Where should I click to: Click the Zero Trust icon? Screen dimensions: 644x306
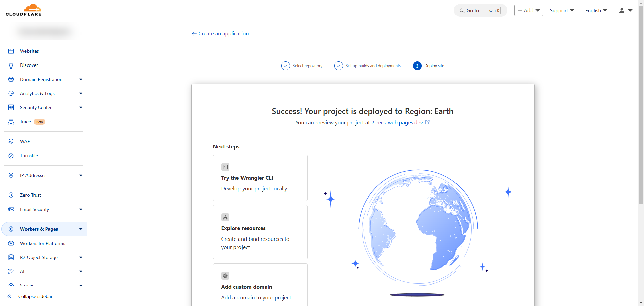coord(11,195)
